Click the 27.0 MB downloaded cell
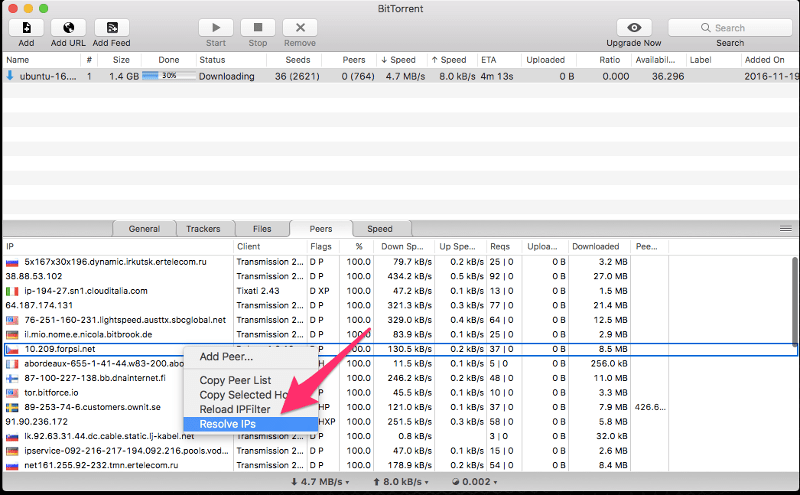The height and width of the screenshot is (495, 800). 610,276
